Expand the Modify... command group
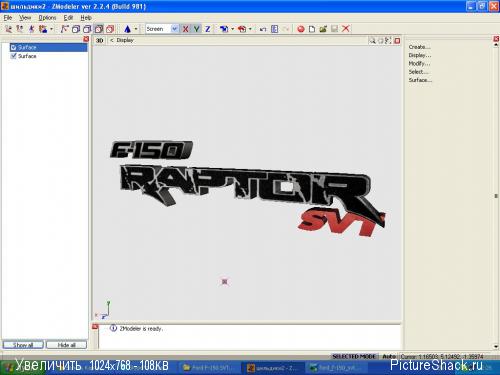 [x=419, y=63]
